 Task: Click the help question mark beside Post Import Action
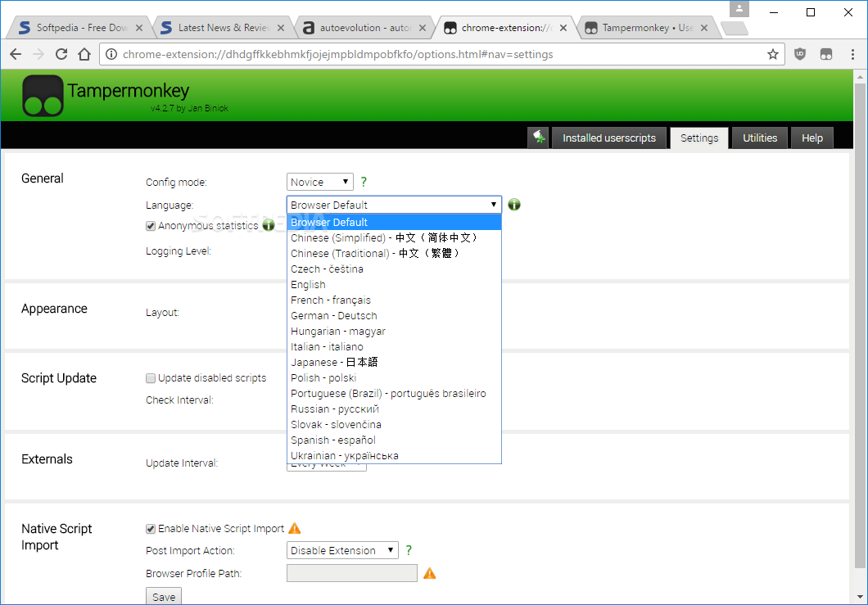tap(409, 550)
